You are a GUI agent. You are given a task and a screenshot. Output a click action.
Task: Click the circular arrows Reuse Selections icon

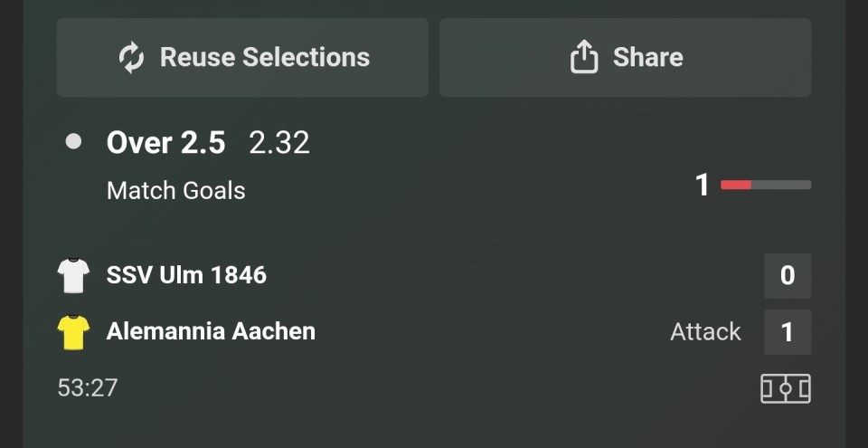pyautogui.click(x=132, y=58)
